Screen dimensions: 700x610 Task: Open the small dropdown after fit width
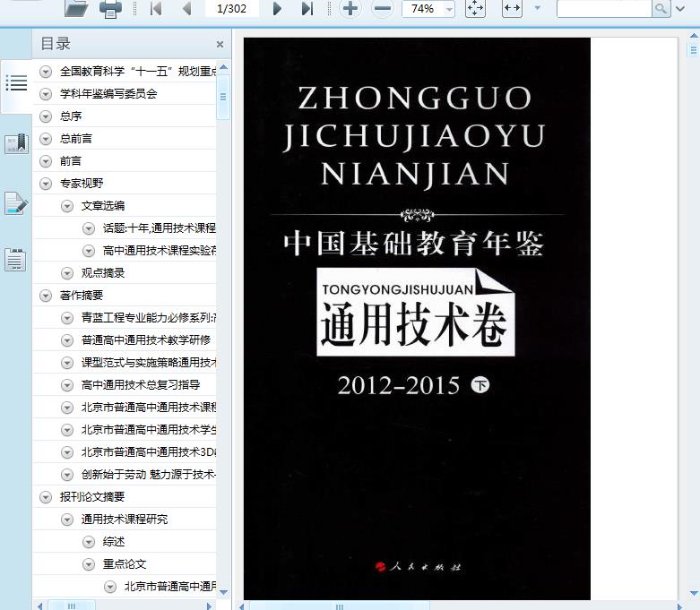[x=537, y=8]
